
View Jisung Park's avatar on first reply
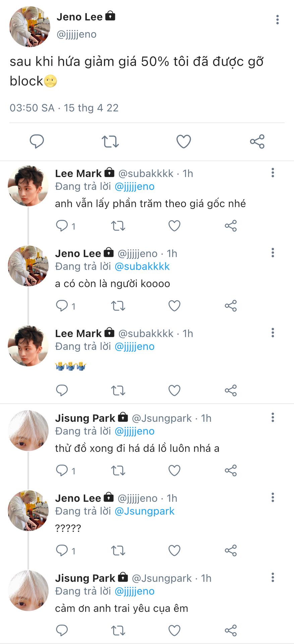point(28,430)
